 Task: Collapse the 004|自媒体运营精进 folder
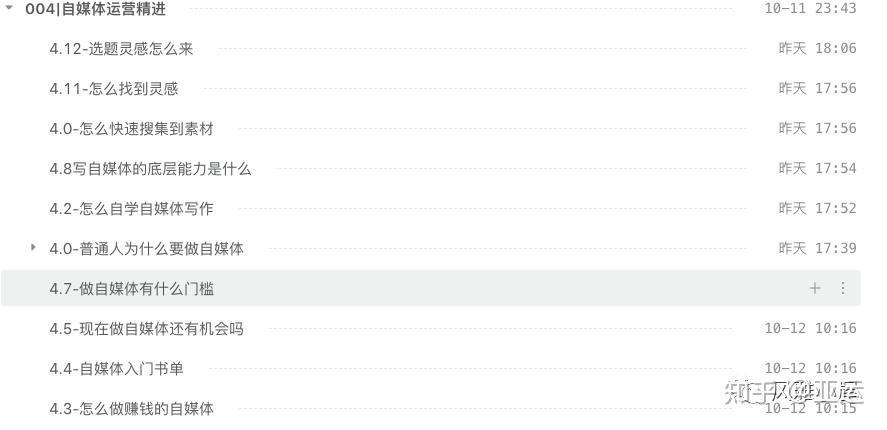(x=9, y=9)
